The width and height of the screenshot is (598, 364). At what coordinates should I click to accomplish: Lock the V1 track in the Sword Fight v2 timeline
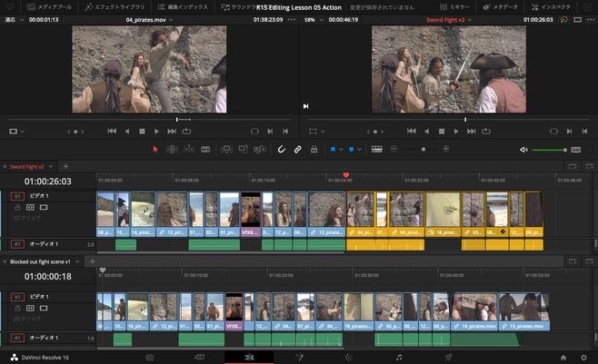[17, 208]
